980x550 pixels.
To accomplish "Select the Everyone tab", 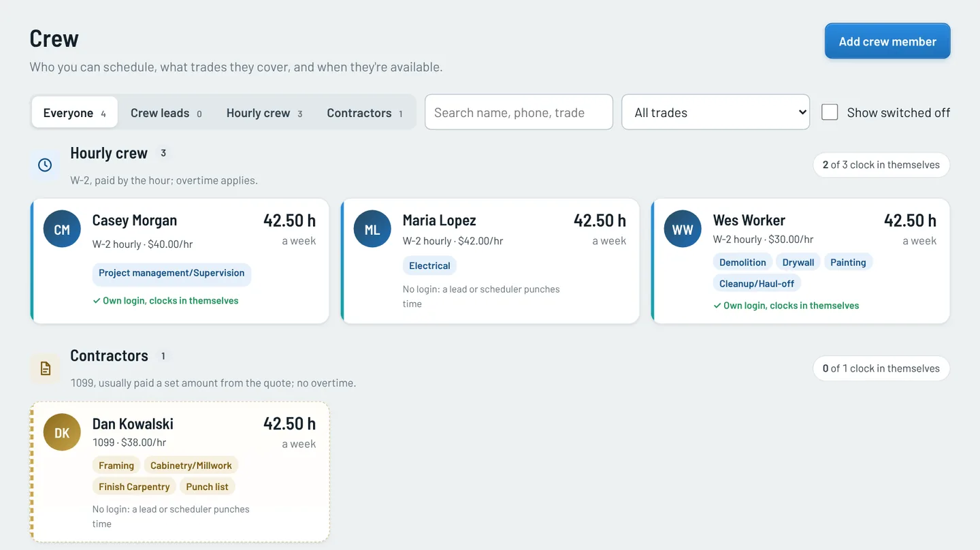I will click(74, 112).
